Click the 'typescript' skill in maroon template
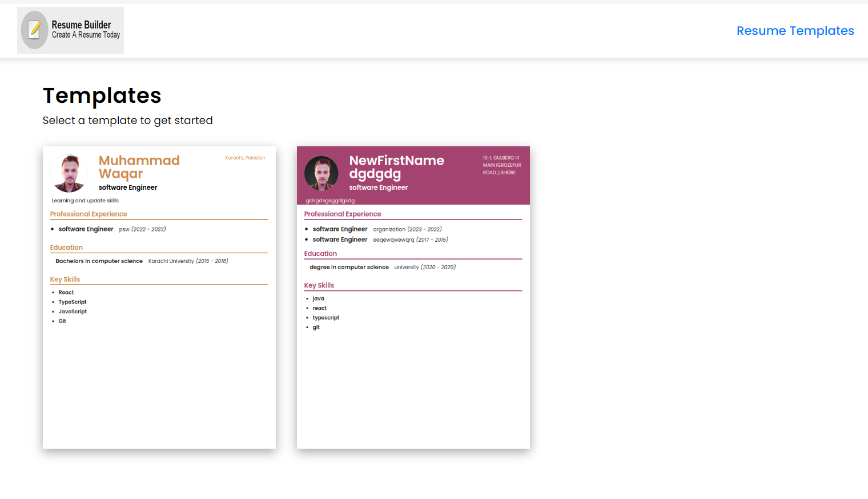Screen dimensions: 868x499 tap(326, 318)
